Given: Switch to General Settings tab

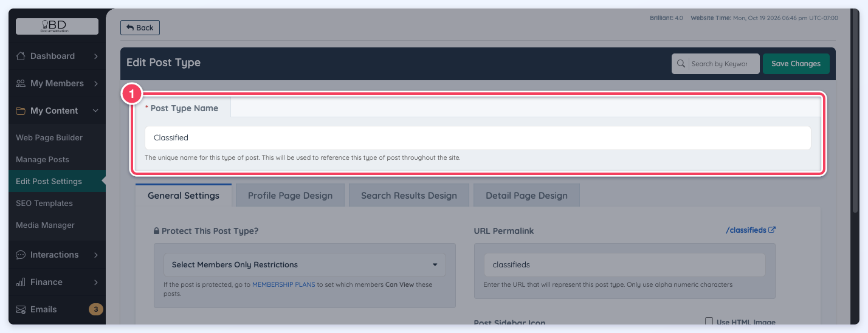Looking at the screenshot, I should pos(184,196).
